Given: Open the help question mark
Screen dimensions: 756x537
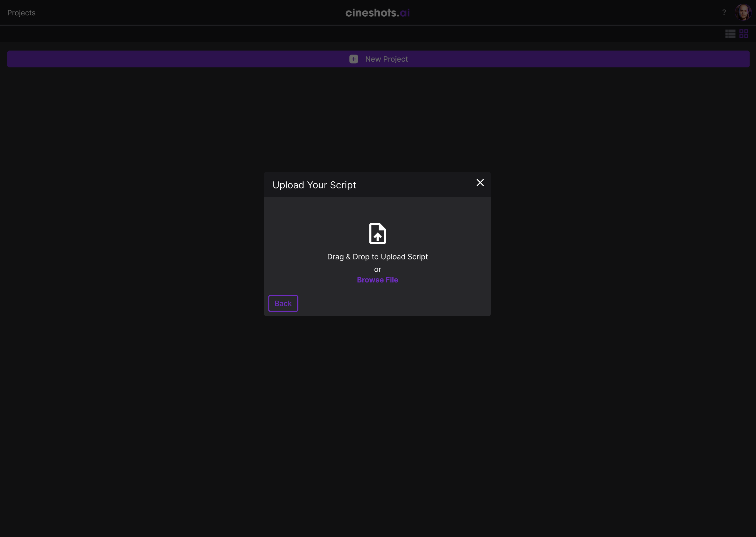Looking at the screenshot, I should [x=725, y=12].
